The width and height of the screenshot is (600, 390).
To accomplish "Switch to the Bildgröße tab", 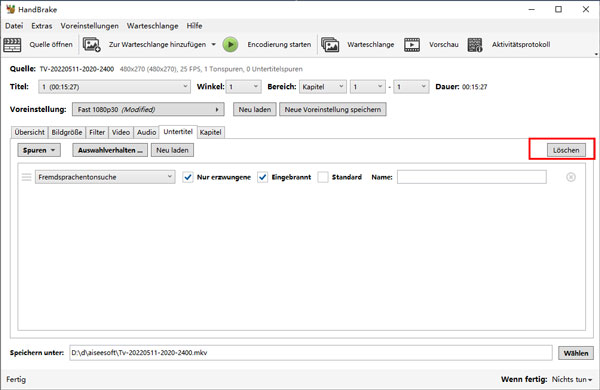I will 67,132.
